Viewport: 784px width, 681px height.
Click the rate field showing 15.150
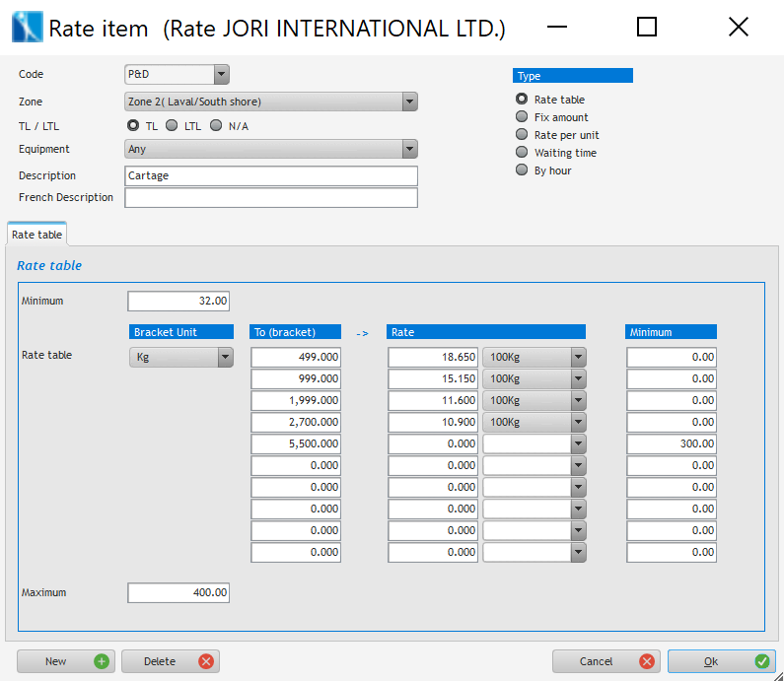(433, 378)
